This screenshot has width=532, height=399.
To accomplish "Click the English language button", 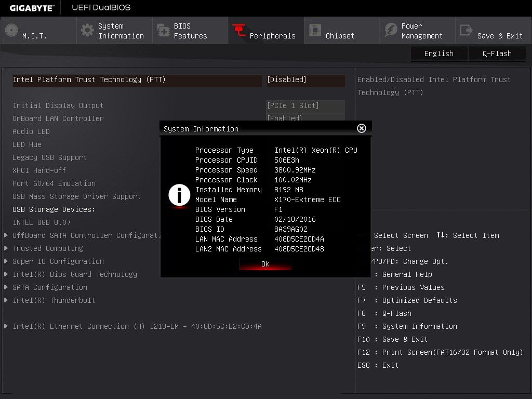I will coord(438,54).
